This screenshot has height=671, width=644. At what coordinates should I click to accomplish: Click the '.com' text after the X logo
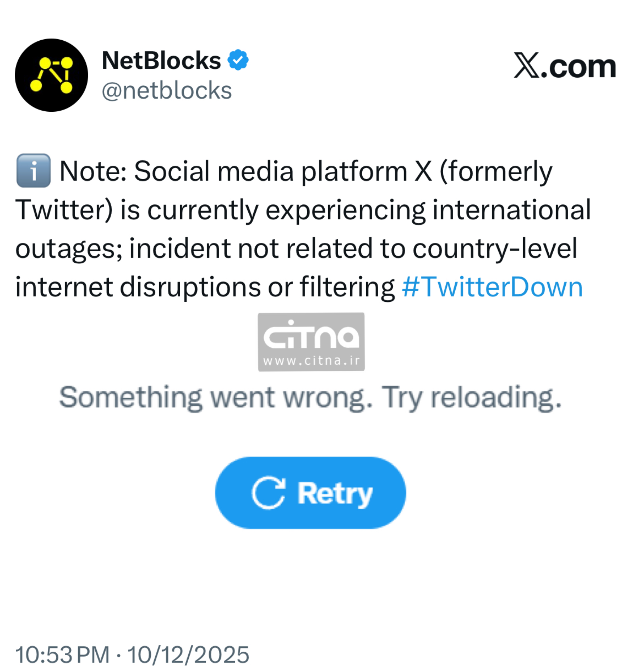pyautogui.click(x=578, y=67)
